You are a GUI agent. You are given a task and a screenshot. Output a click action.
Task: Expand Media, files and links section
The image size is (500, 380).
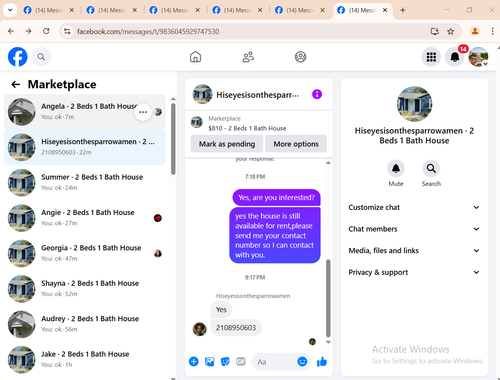[414, 251]
